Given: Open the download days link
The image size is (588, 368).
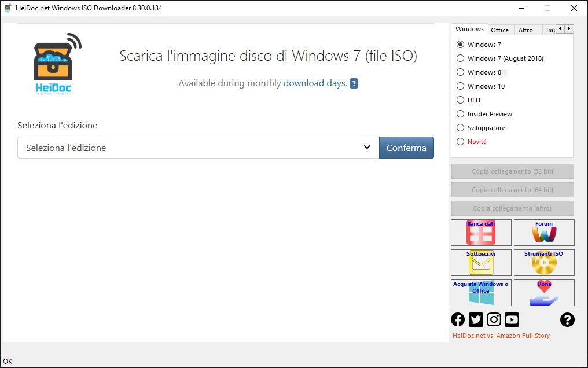Looking at the screenshot, I should click(x=315, y=83).
